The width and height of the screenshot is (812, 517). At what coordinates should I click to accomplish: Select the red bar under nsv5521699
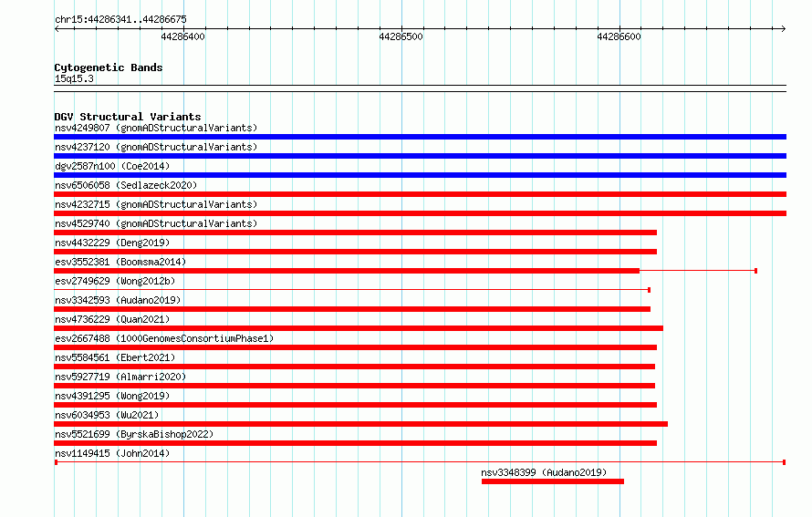coord(355,443)
